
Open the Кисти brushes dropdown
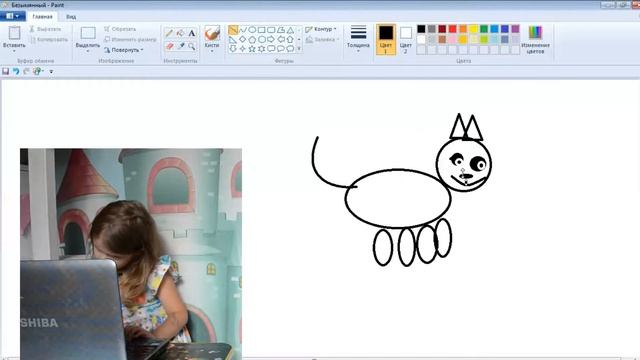(x=212, y=51)
